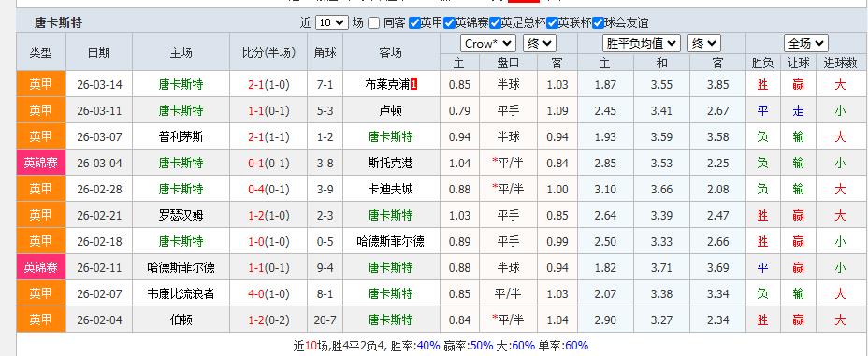
Task: Open the 终 dropdown next to Crow*
Action: (540, 43)
